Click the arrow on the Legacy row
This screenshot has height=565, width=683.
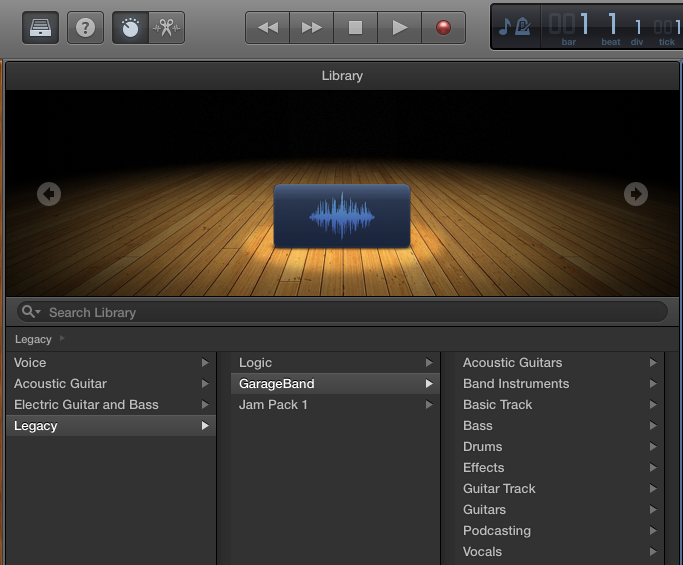tap(205, 426)
